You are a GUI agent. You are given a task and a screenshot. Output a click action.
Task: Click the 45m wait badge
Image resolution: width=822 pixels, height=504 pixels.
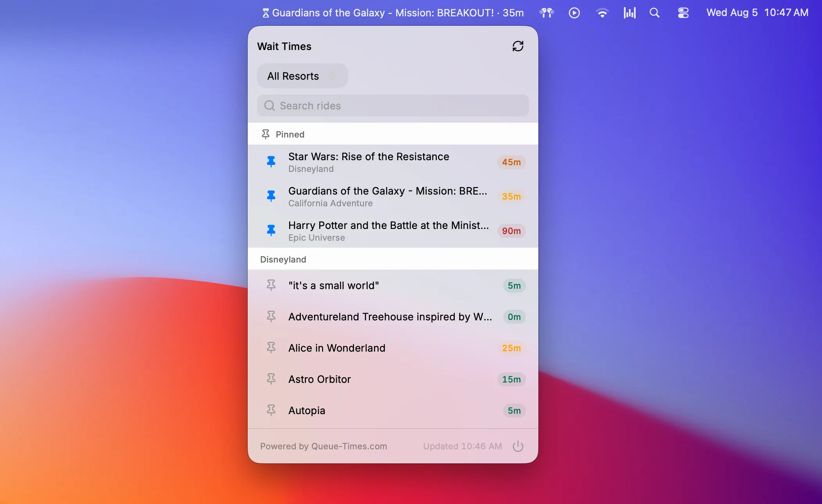511,162
